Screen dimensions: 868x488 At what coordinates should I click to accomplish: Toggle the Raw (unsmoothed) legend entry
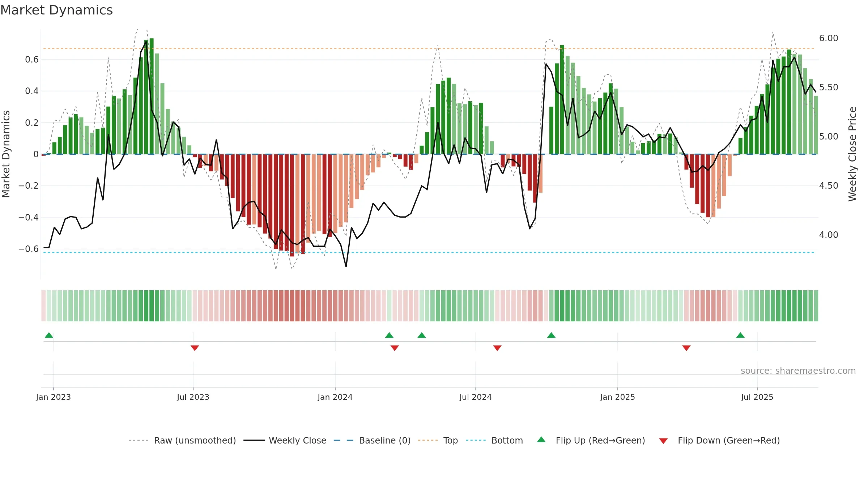click(x=182, y=440)
